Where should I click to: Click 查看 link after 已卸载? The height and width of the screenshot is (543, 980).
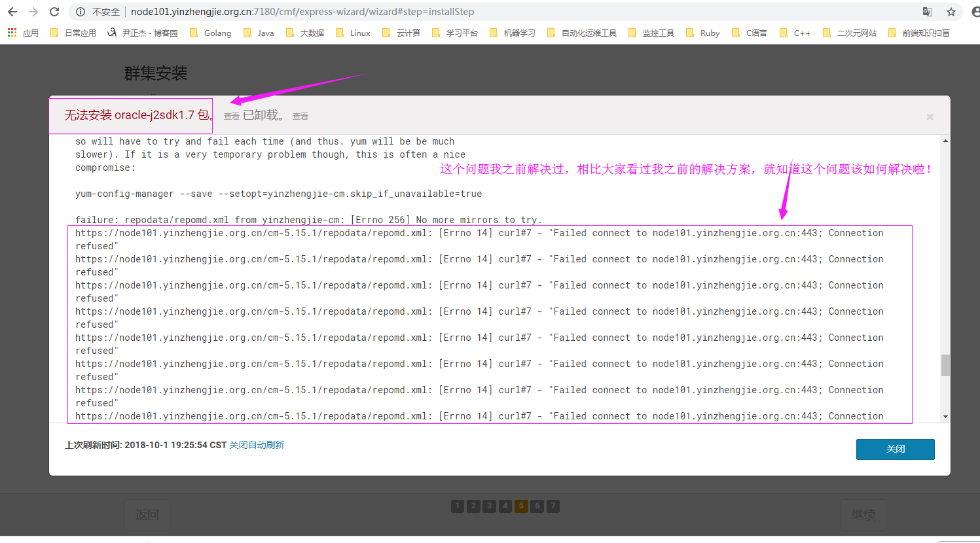[300, 116]
